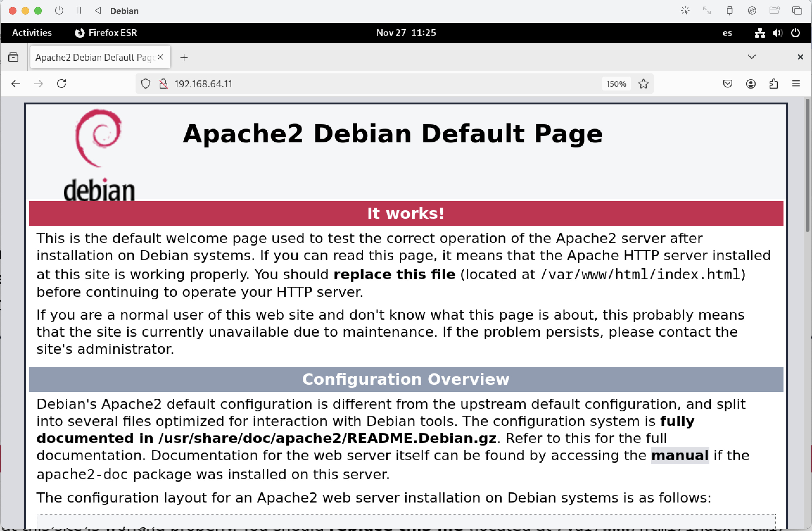
Task: Open the Activities overview
Action: 32,33
